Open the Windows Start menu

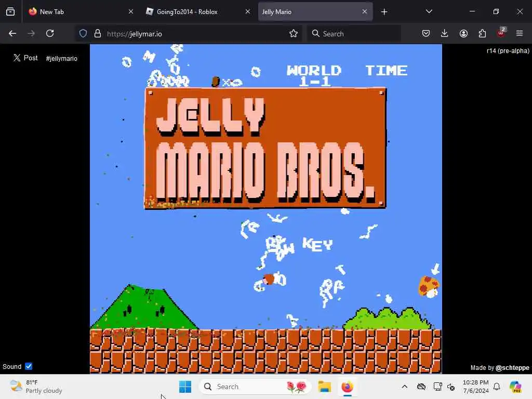coord(185,387)
